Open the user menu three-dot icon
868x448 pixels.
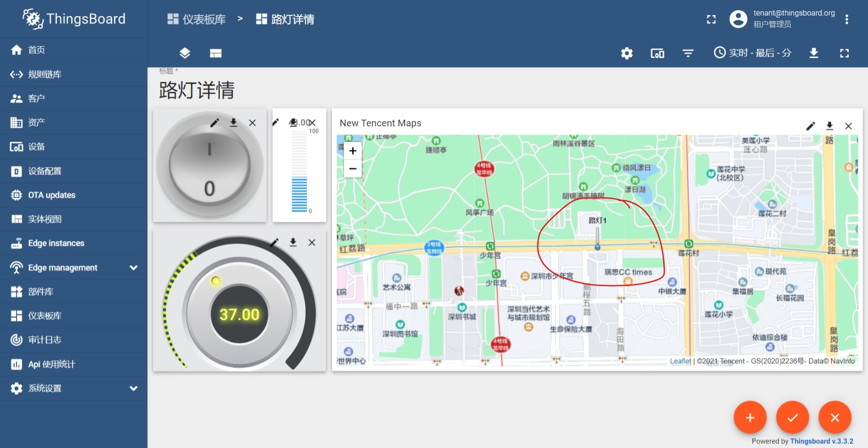847,19
